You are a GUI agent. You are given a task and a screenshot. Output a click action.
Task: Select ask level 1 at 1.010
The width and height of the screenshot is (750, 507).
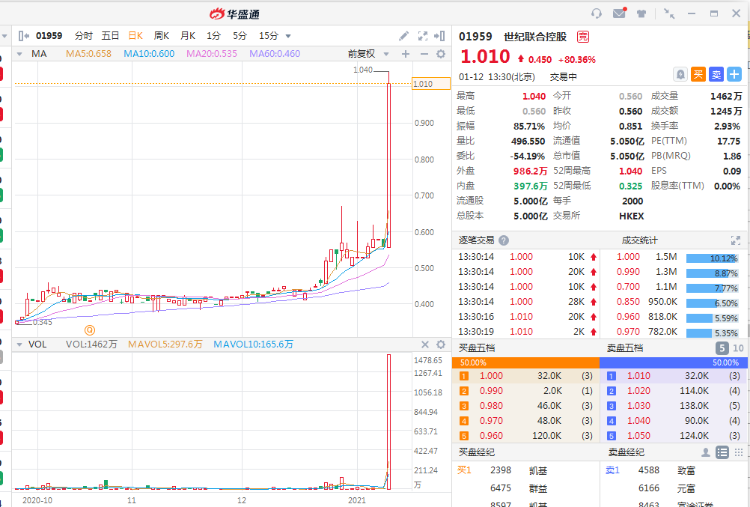tap(673, 375)
